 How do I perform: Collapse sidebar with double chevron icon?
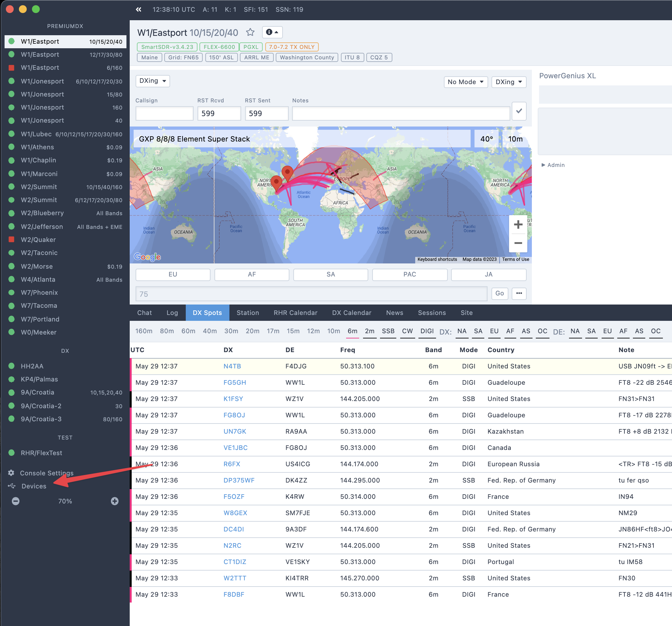tap(139, 9)
